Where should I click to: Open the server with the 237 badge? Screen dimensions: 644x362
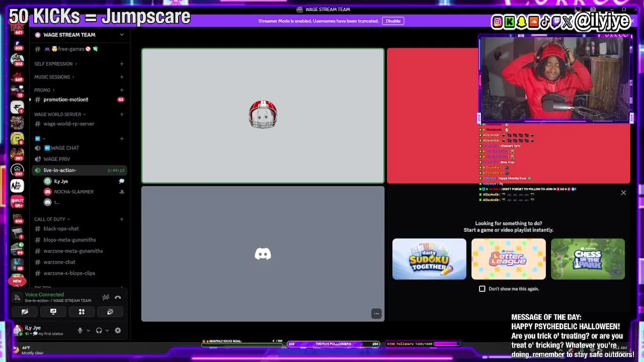pyautogui.click(x=17, y=170)
